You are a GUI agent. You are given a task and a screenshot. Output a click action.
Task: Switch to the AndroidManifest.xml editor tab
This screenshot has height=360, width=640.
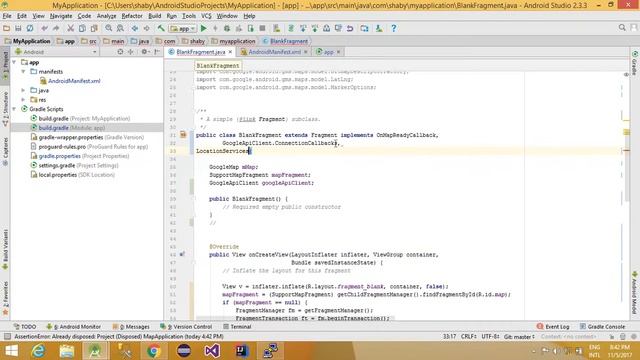(x=274, y=52)
